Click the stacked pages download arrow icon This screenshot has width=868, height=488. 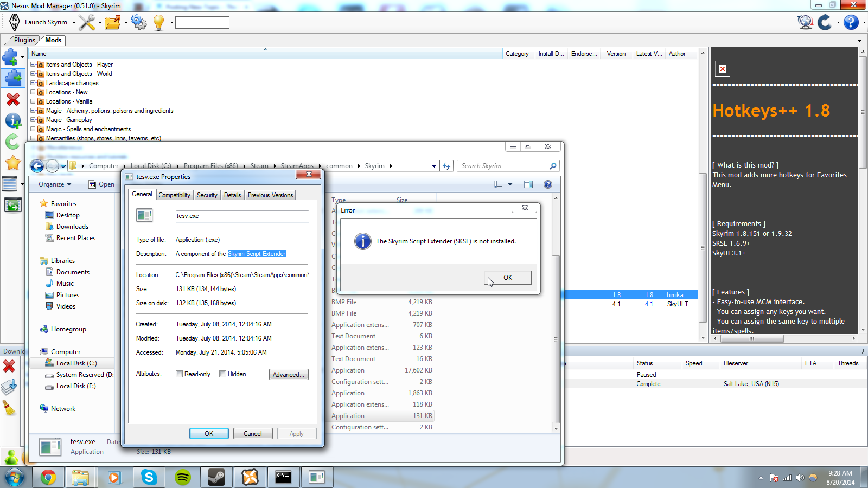point(9,387)
